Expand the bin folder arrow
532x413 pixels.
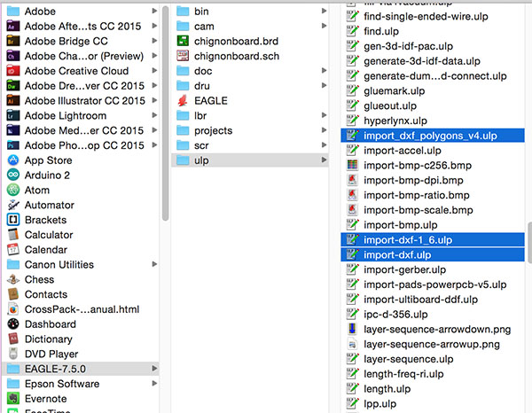324,11
